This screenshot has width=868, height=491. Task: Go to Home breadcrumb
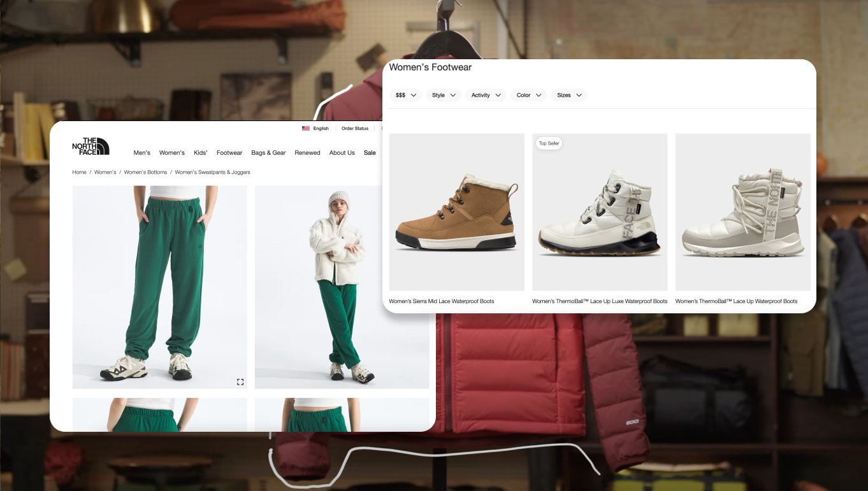[79, 173]
